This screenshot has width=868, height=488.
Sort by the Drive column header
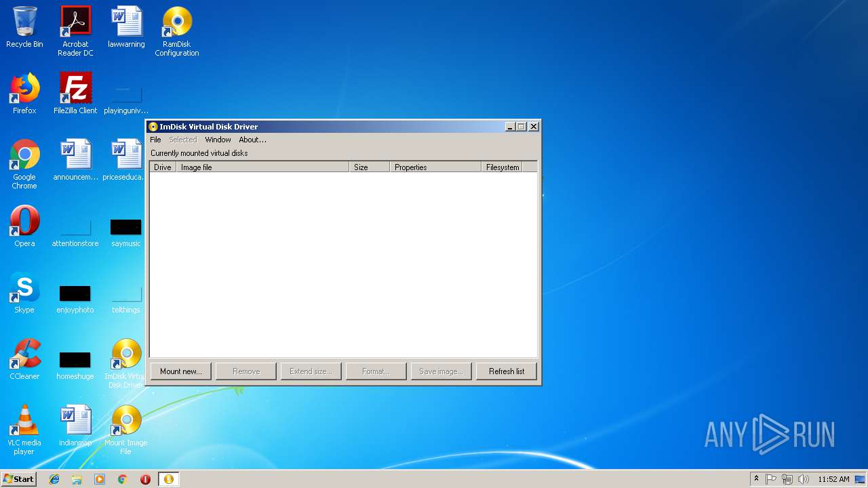pos(163,167)
